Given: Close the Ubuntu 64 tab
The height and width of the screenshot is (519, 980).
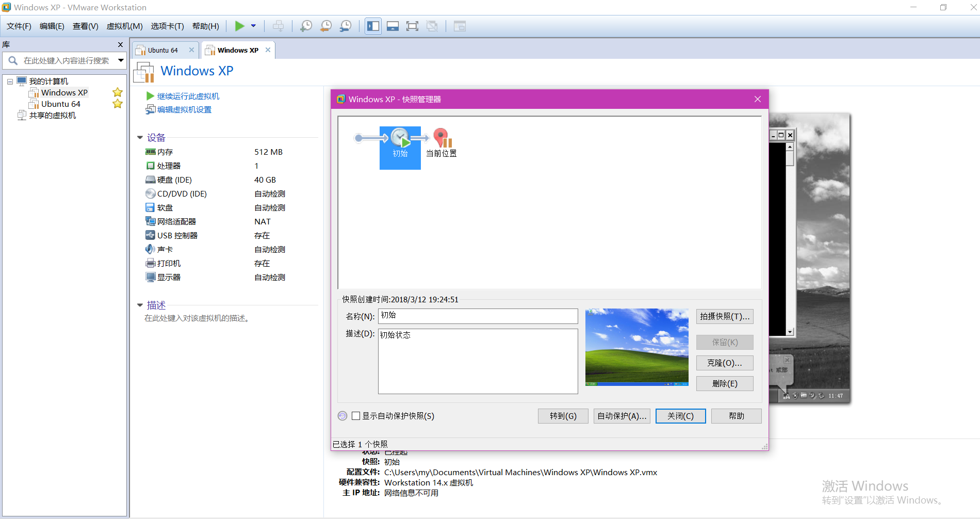Looking at the screenshot, I should (191, 50).
